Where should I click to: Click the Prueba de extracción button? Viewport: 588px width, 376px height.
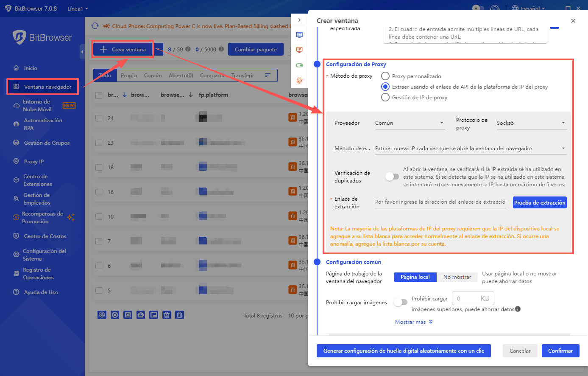click(539, 202)
